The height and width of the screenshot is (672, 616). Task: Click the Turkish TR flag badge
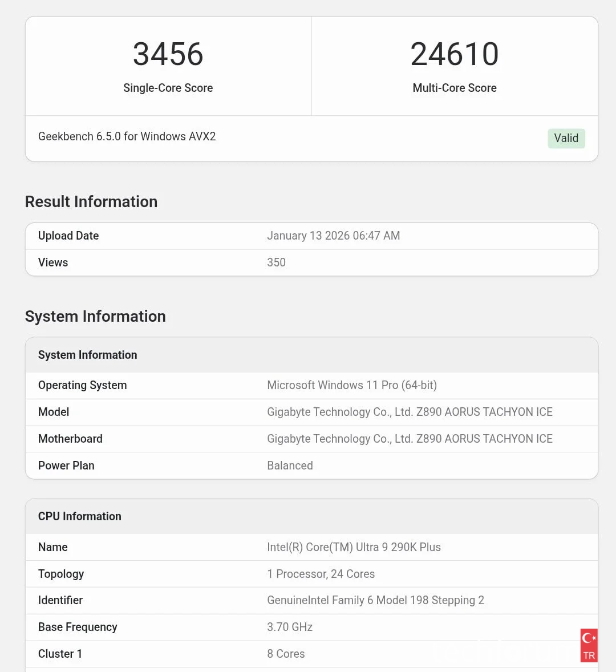pyautogui.click(x=589, y=645)
